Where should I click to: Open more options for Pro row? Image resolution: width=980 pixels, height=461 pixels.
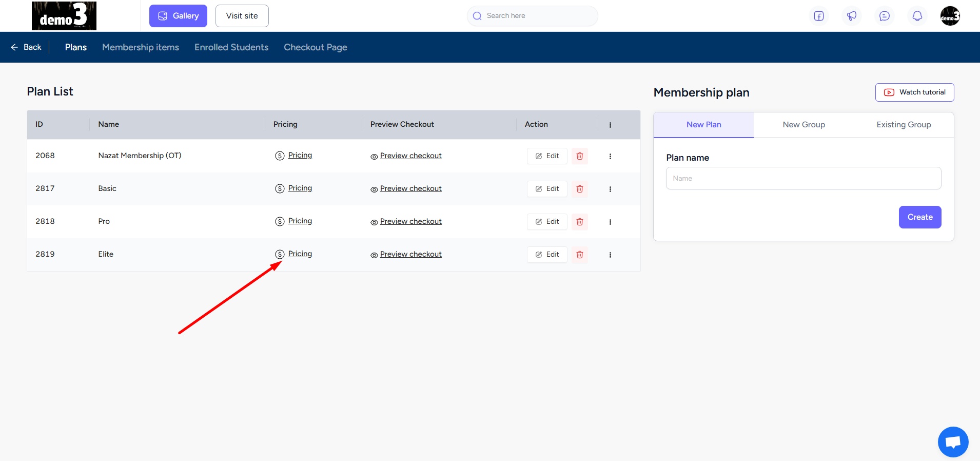point(610,222)
